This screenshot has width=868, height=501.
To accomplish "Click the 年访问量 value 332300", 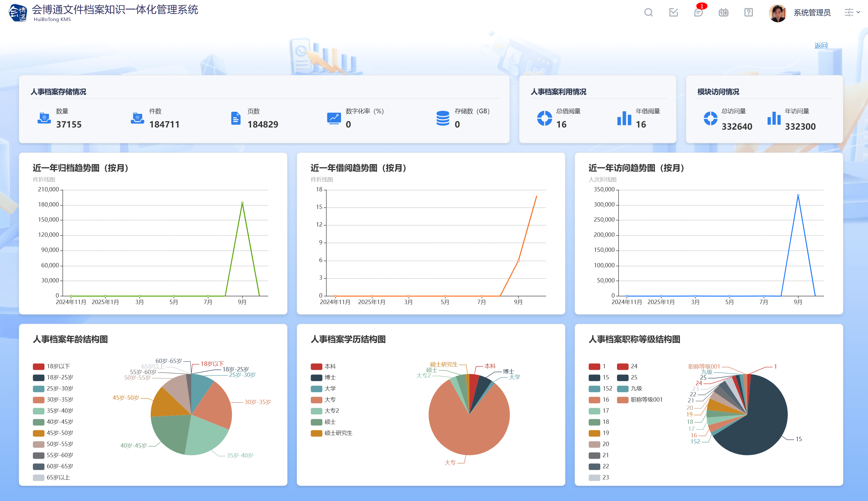I will [800, 127].
